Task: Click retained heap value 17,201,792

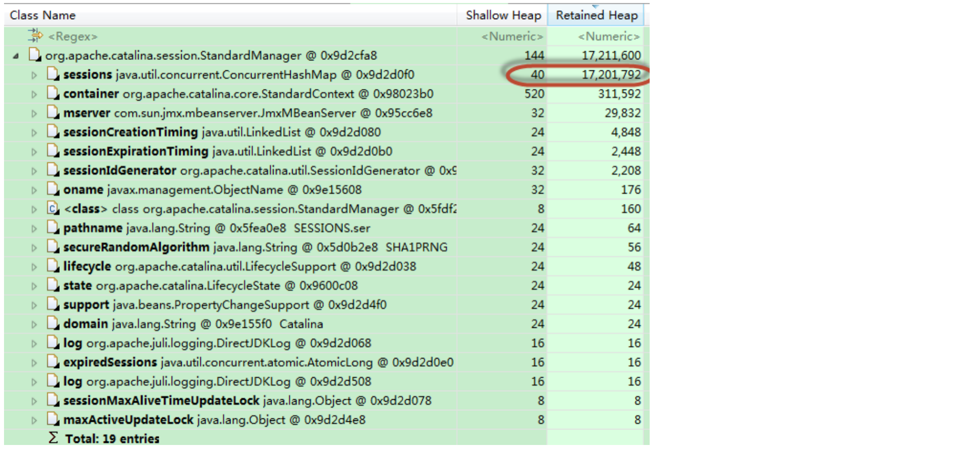Action: click(611, 75)
